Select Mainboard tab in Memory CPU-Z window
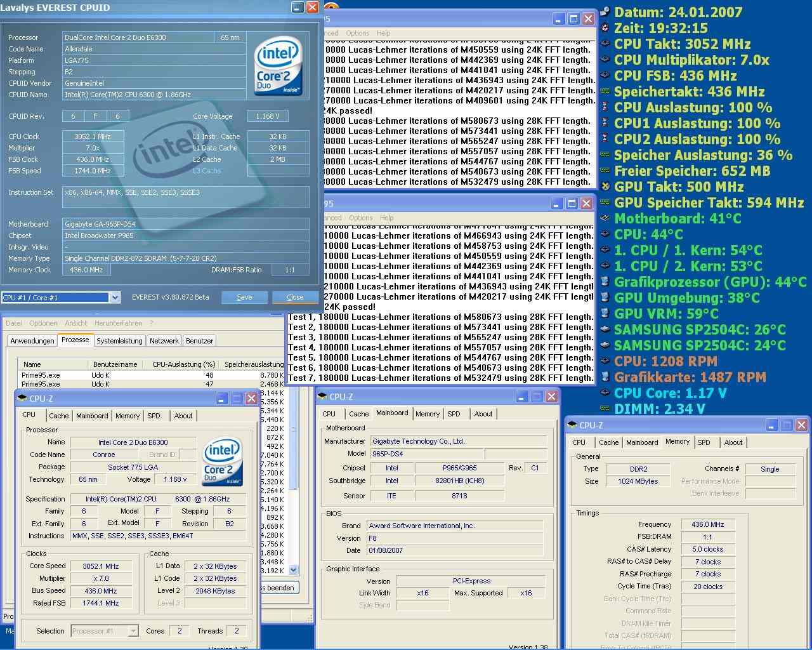Image resolution: width=812 pixels, height=650 pixels. pos(642,442)
